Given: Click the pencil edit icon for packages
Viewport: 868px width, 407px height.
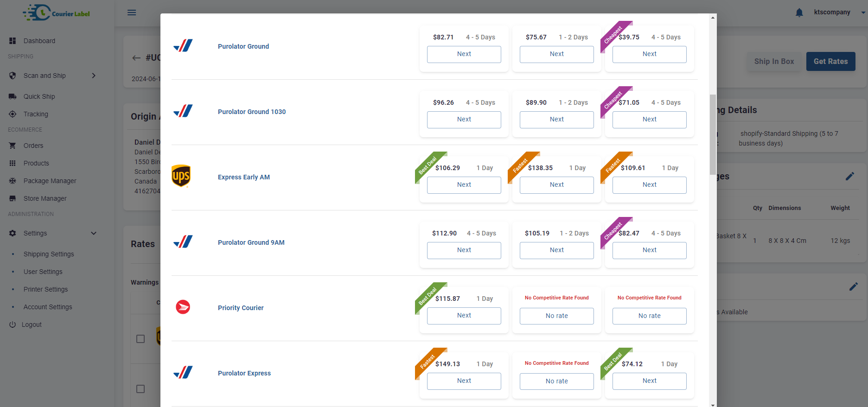Looking at the screenshot, I should 849,176.
